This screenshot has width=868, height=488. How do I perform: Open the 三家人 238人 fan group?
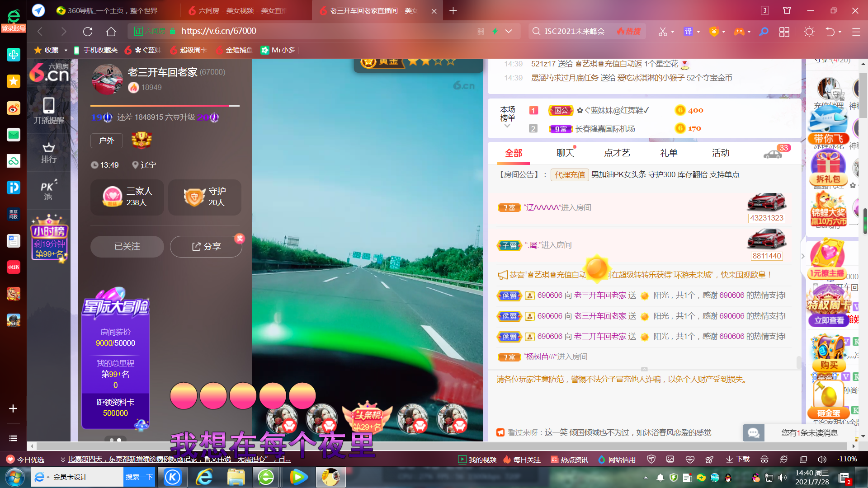pyautogui.click(x=127, y=197)
